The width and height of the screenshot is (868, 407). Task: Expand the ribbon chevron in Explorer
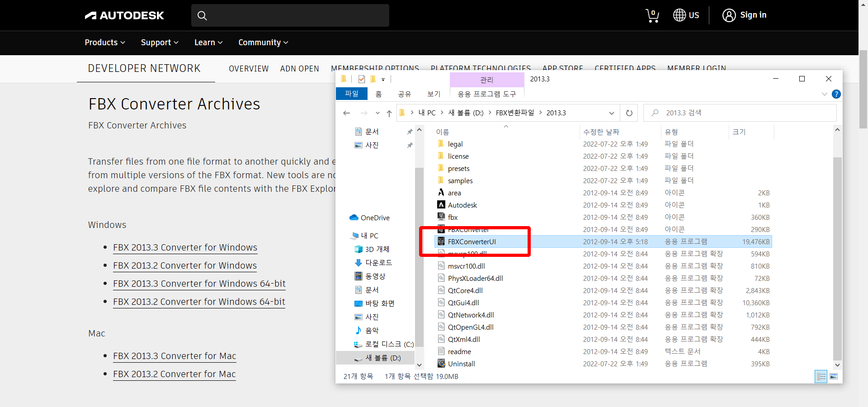pos(824,94)
